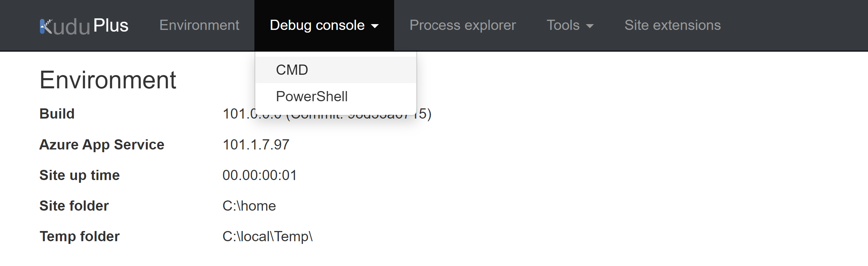
Task: Go to Site extensions
Action: (673, 25)
